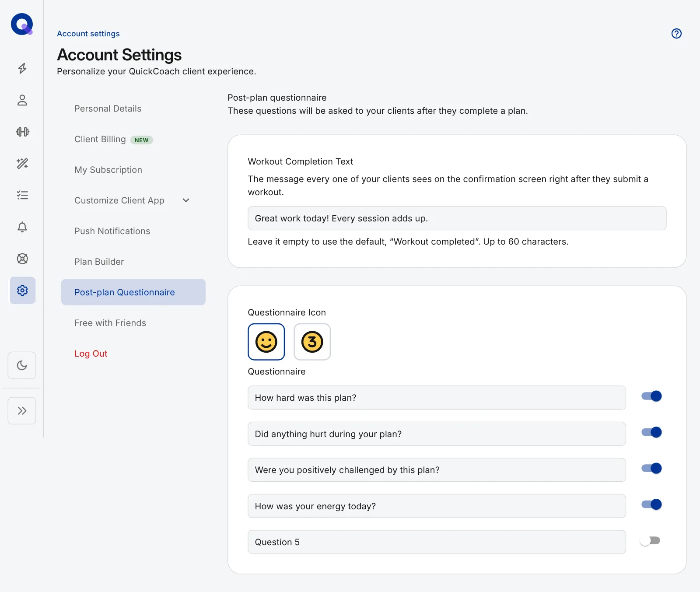The image size is (700, 592).
Task: Click the 'Questionnaire Icon' label
Action: coord(287,312)
